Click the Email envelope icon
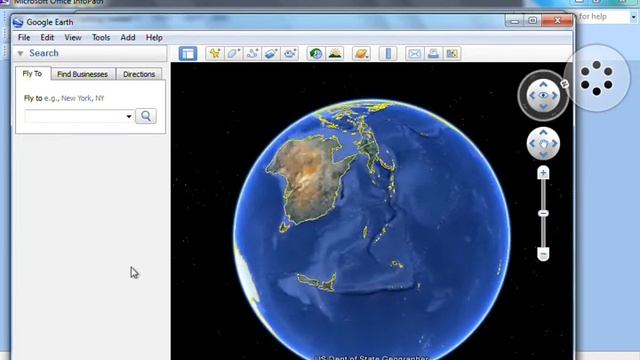640x360 pixels. pos(414,53)
